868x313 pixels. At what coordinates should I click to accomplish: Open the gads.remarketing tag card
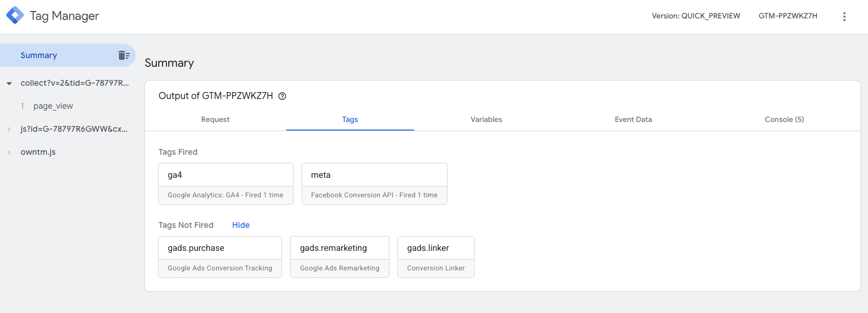click(340, 257)
